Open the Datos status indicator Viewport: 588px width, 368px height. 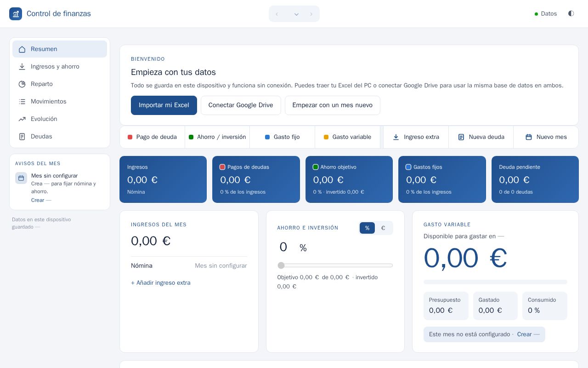click(546, 14)
